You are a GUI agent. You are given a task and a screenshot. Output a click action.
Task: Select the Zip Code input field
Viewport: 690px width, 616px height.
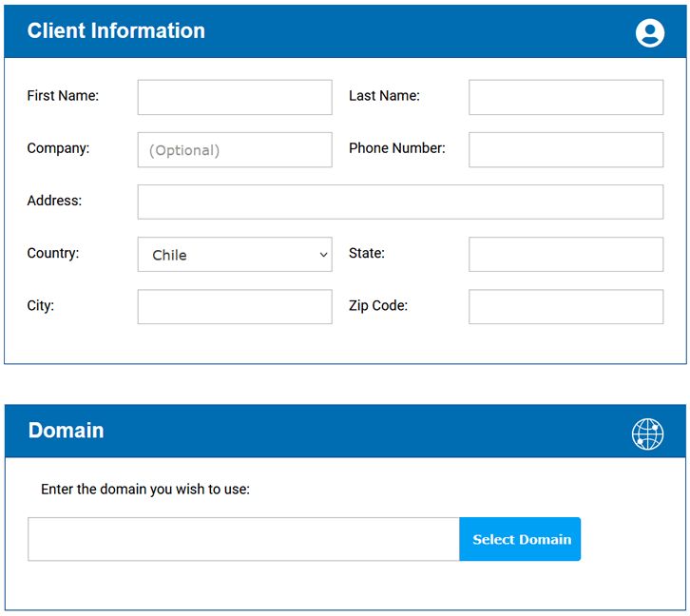point(565,307)
